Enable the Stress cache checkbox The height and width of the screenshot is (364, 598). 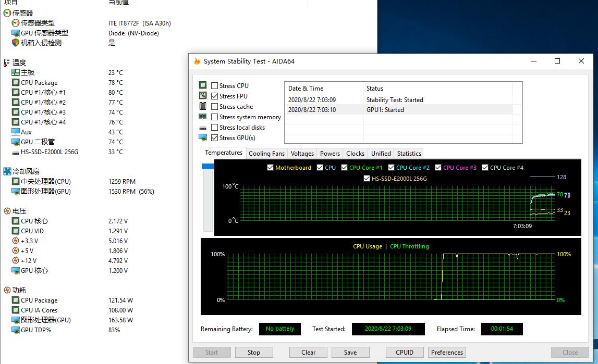pos(215,107)
